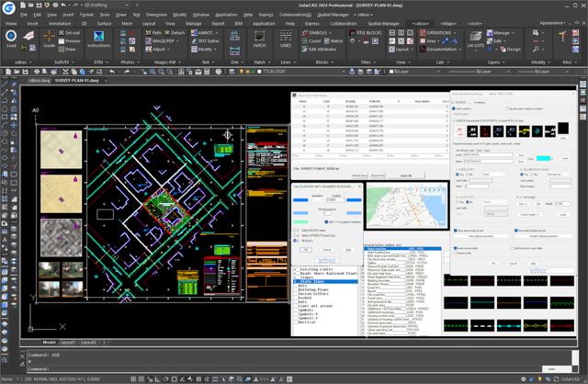Expand the SYMBOLS dropdown in Blocks panel
This screenshot has width=588, height=384.
(x=331, y=33)
